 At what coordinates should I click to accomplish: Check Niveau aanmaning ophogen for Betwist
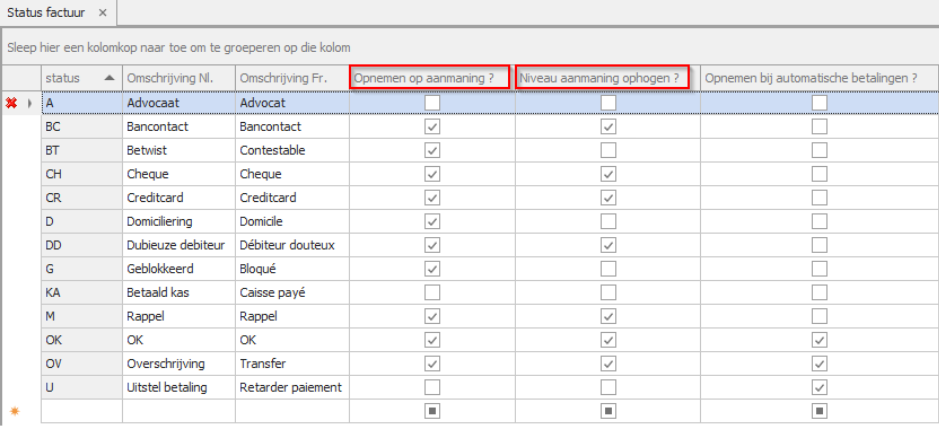pos(608,150)
